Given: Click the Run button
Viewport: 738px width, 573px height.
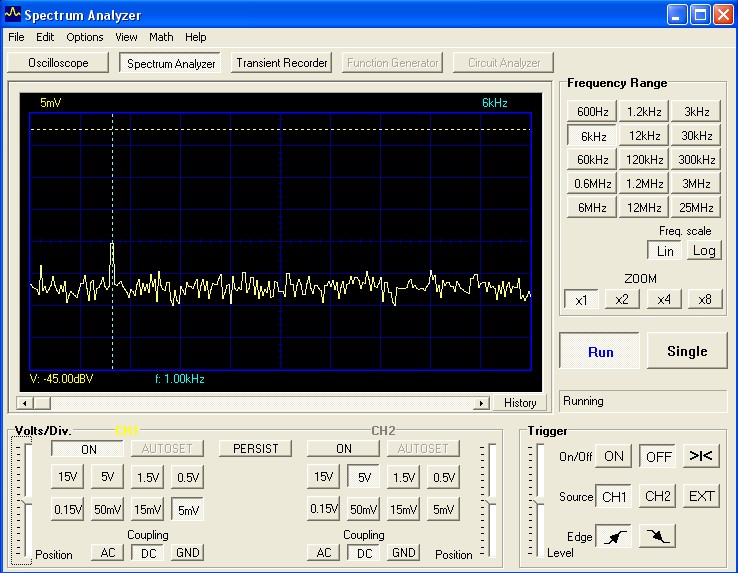Looking at the screenshot, I should point(600,351).
